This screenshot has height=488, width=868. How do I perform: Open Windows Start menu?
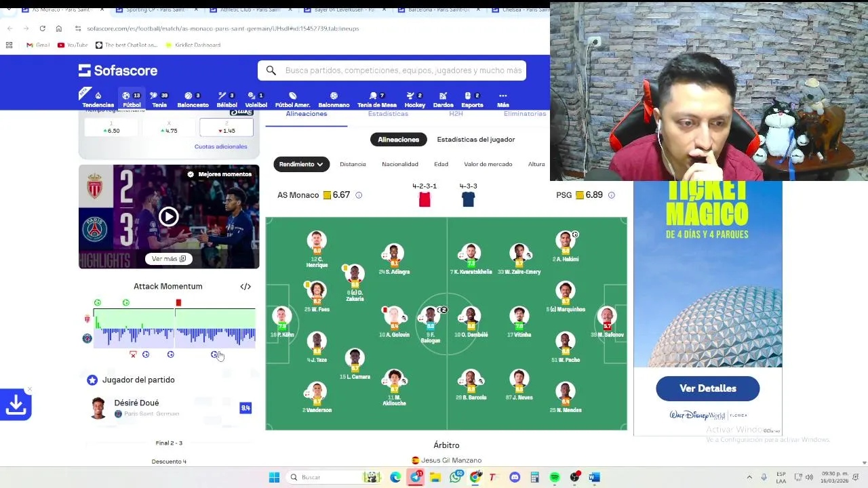tap(274, 477)
